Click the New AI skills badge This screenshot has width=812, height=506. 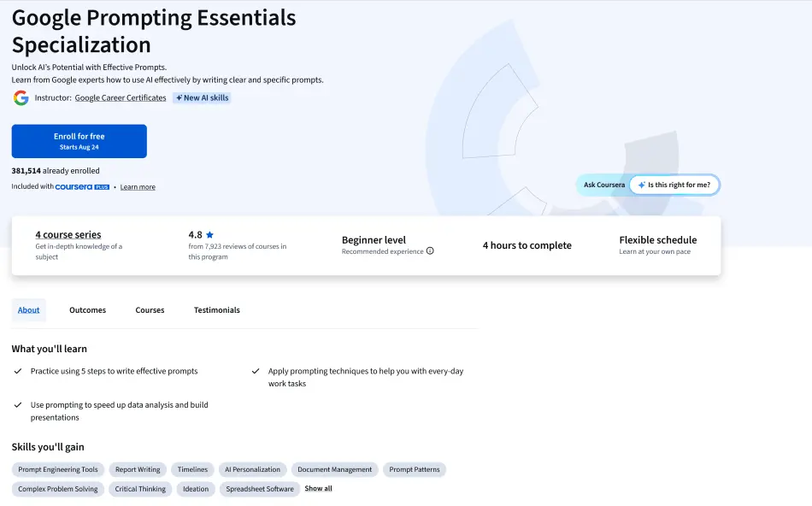coord(202,98)
